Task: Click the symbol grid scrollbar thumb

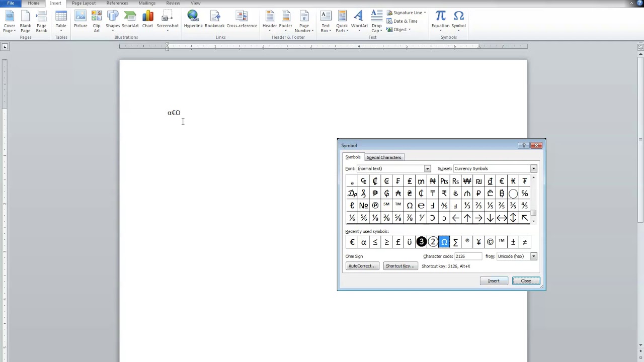Action: pos(533,213)
